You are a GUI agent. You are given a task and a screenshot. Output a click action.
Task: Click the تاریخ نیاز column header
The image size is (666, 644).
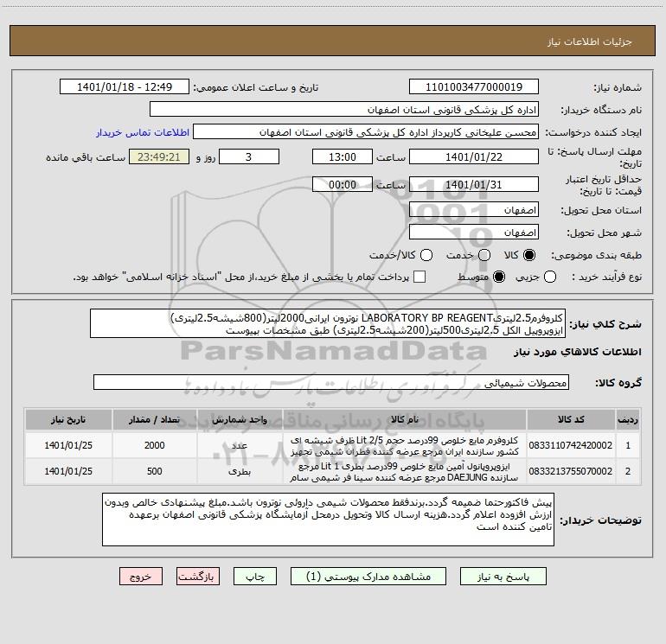68,419
